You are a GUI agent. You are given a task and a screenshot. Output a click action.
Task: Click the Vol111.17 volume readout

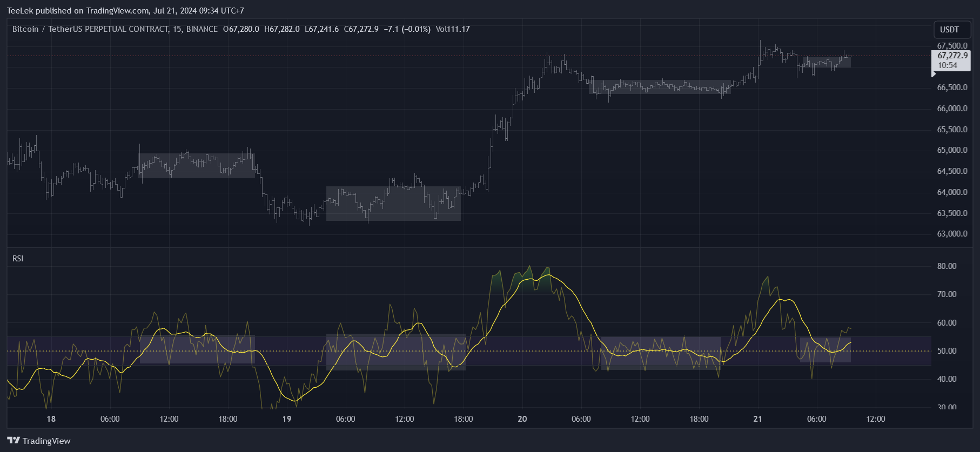click(452, 29)
